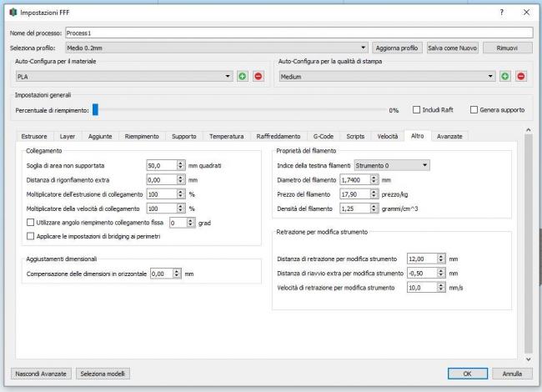
Task: Increase Prezzo del filamento with up arrow
Action: pos(374,190)
